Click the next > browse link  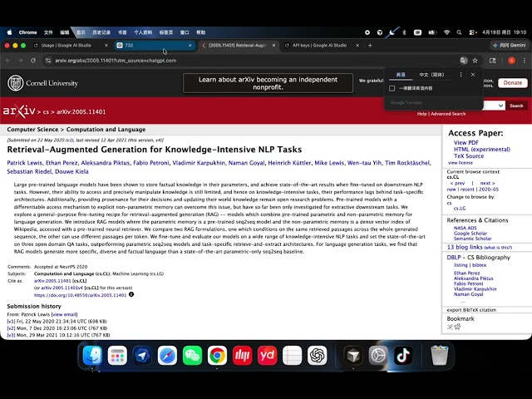(487, 183)
